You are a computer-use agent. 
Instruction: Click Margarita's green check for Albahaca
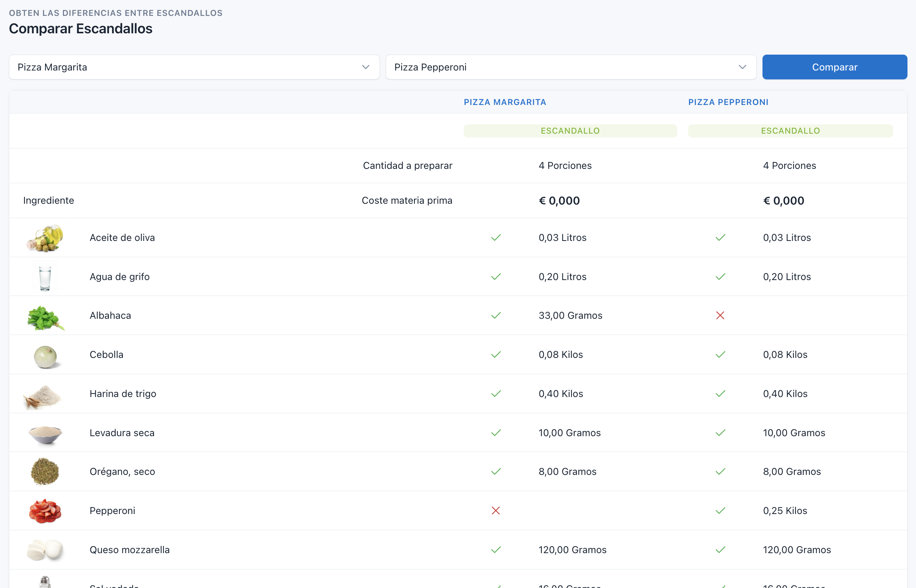pyautogui.click(x=496, y=315)
